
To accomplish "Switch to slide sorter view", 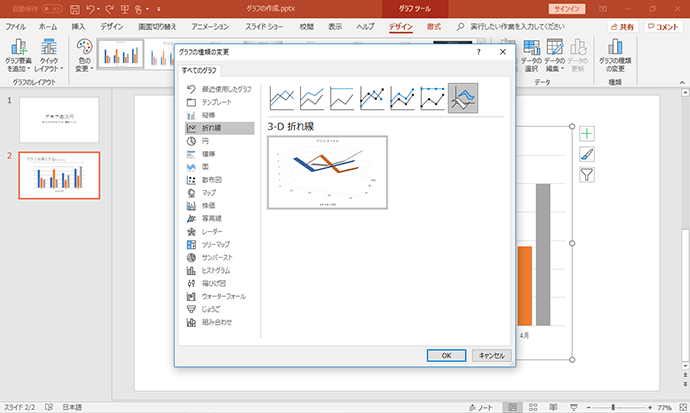I will click(533, 407).
